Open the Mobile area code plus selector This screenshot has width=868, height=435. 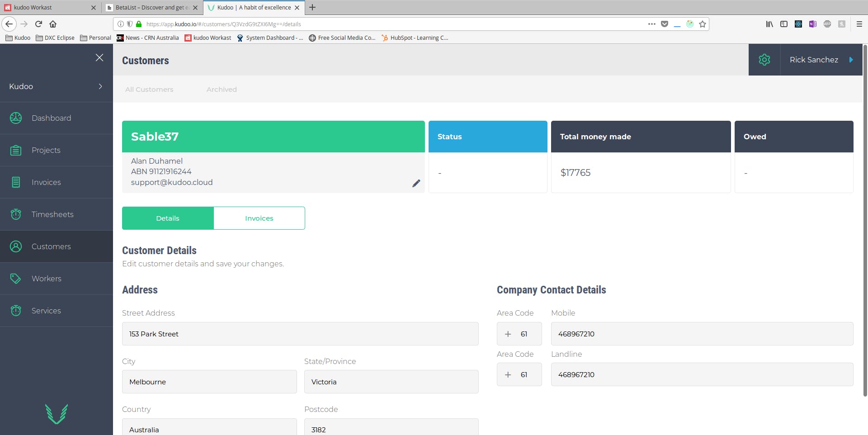508,334
